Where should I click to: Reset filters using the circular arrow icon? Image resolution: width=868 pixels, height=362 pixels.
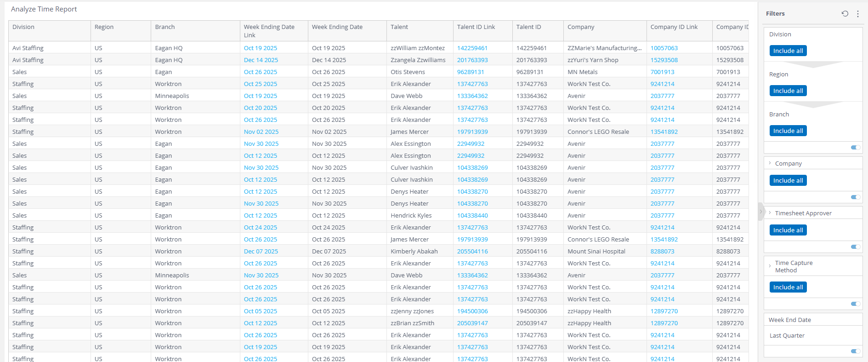[845, 14]
